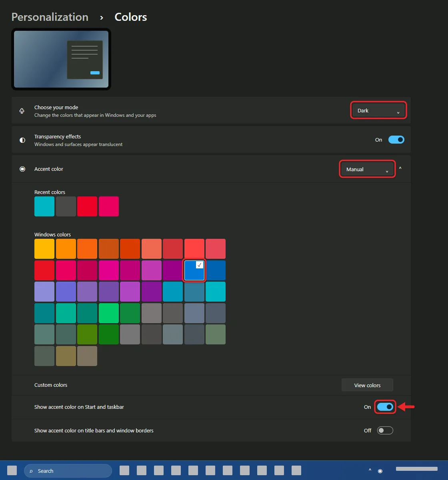Disable Show accent color on Start and taskbar

385,407
